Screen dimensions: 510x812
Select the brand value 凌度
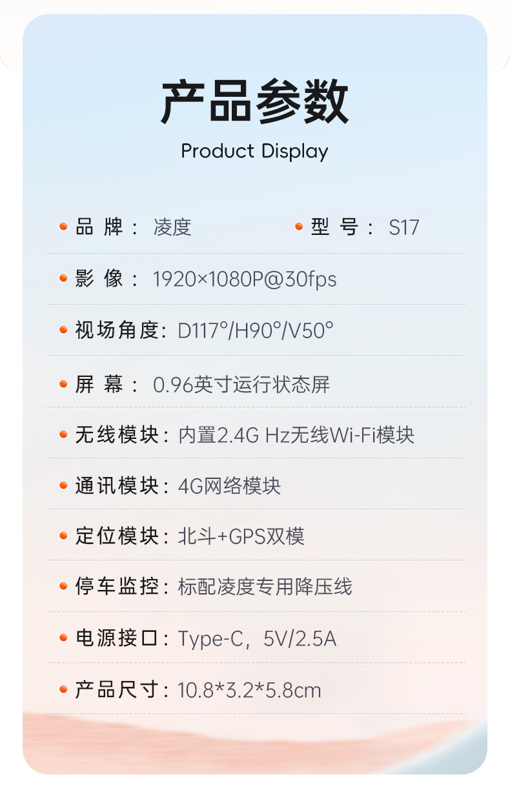[172, 227]
